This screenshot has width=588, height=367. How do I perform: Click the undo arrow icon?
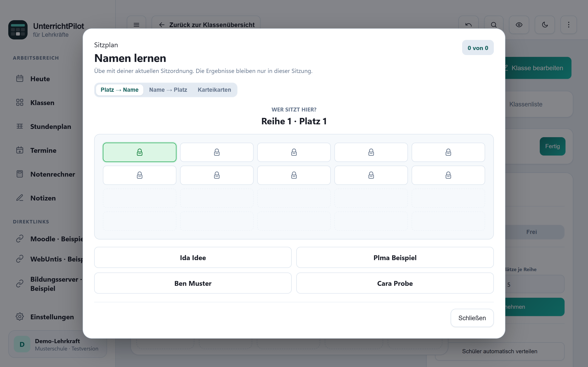(x=469, y=25)
